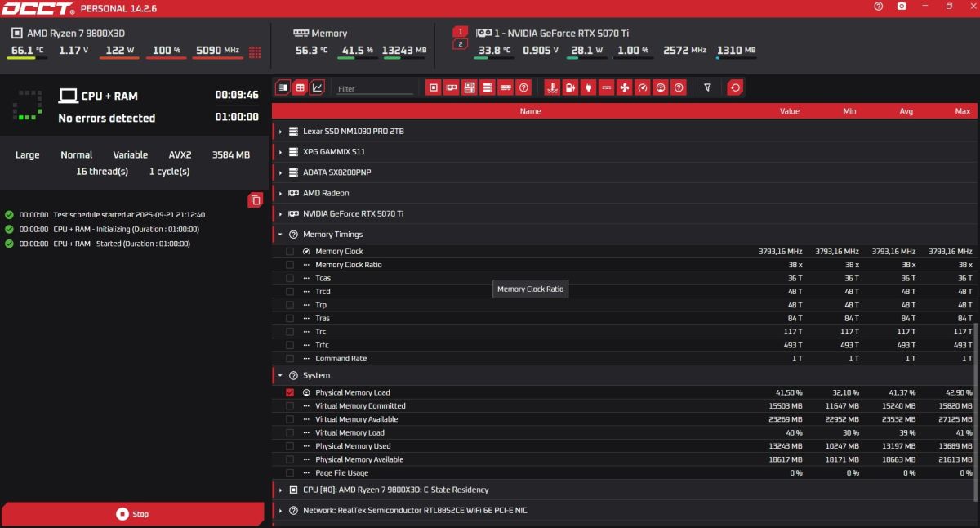
Task: Toggle the storage drives filter icon
Action: [x=488, y=87]
